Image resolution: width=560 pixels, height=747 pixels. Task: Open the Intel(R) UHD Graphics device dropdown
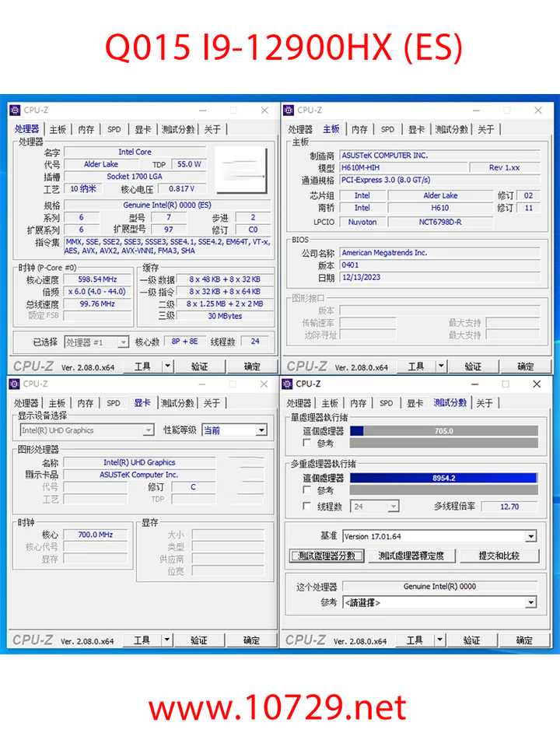149,430
